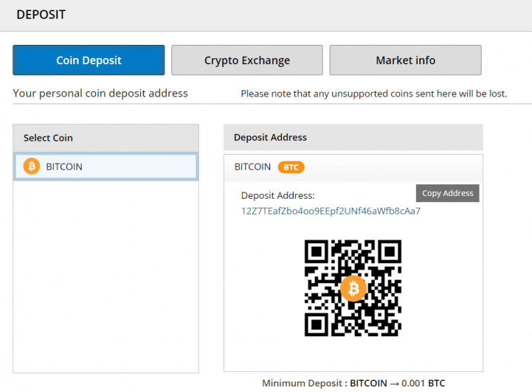The image size is (532, 392).
Task: Click the BITCOIN title in address panel
Action: [x=252, y=167]
